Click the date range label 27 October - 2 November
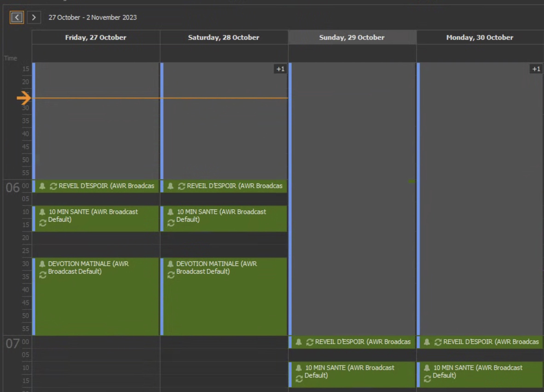 point(93,17)
